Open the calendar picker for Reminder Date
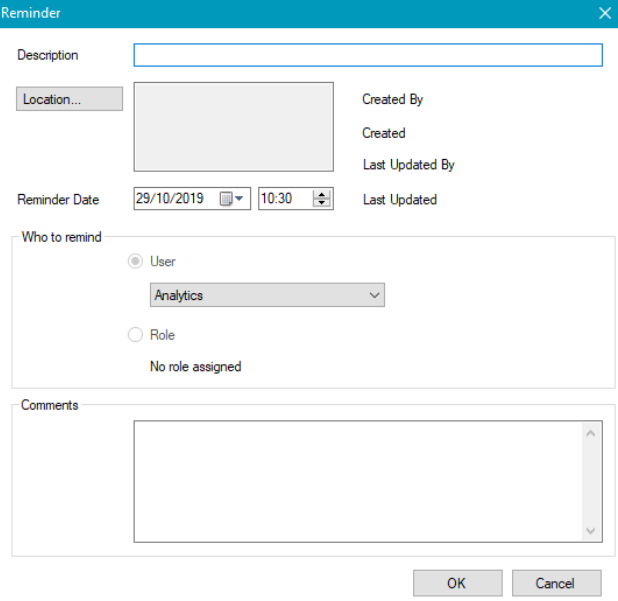This screenshot has width=618, height=601. click(232, 199)
